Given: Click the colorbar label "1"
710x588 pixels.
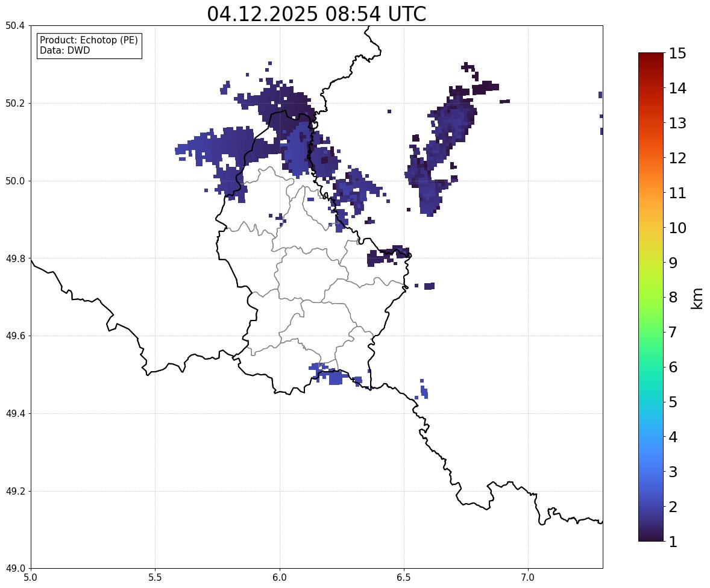Looking at the screenshot, I should (673, 542).
